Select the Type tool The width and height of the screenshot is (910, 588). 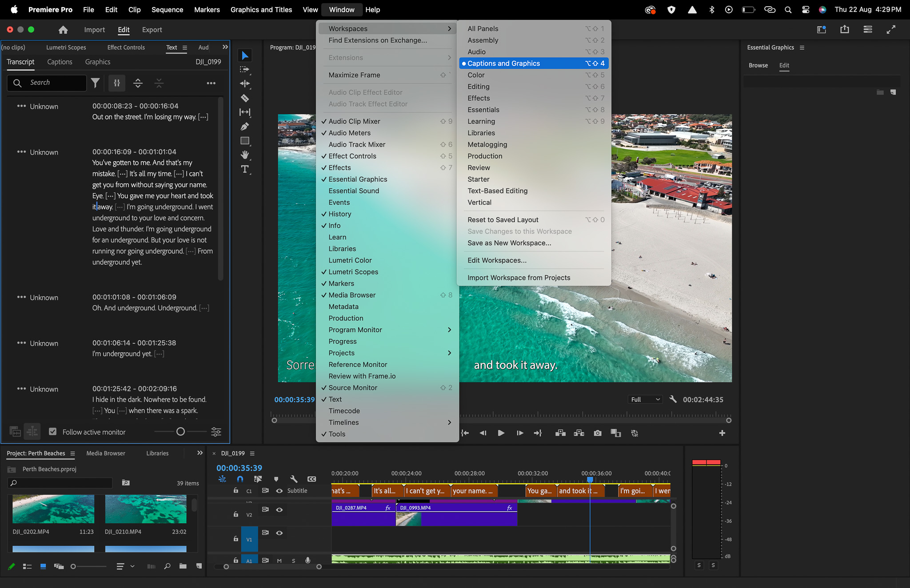tap(245, 169)
